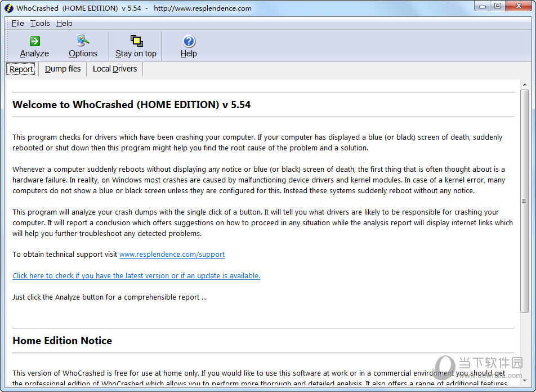Viewport: 536px width, 392px height.
Task: Click the WhoCrashed lightning icon in title bar
Action: [9, 8]
